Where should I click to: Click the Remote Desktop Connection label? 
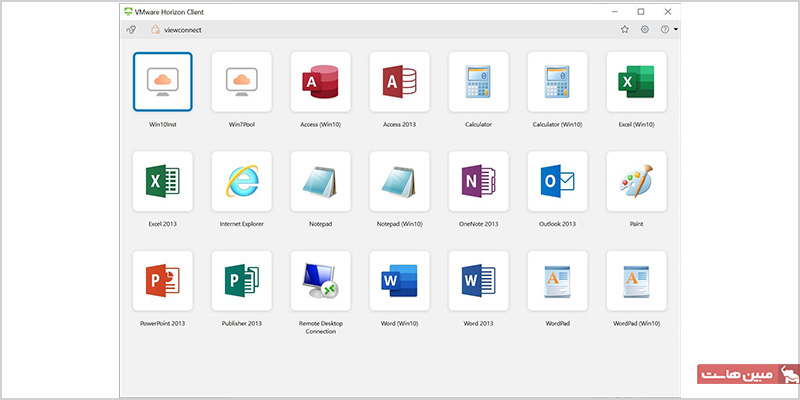(x=320, y=328)
